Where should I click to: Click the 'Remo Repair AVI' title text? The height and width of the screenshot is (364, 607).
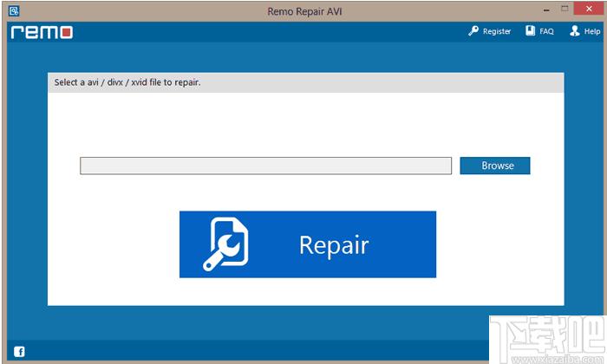[x=304, y=11]
